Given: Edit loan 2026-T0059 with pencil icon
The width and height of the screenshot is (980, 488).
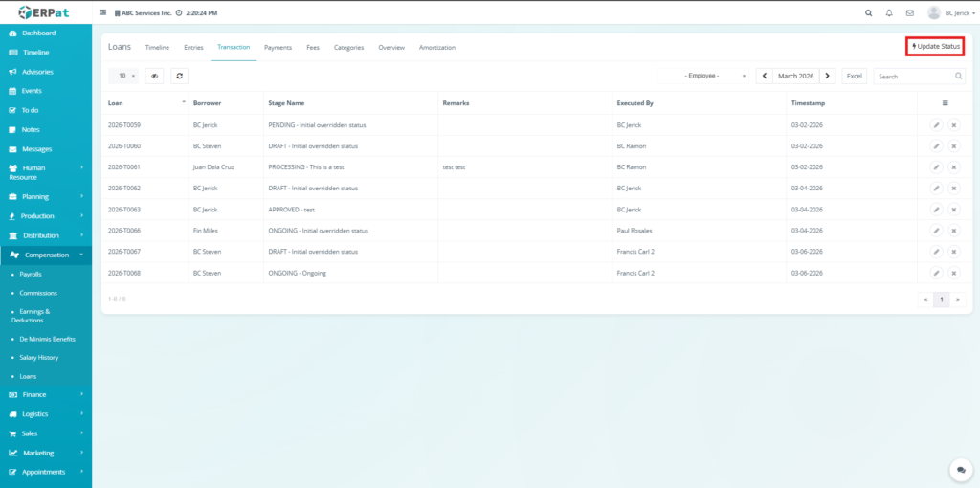Looking at the screenshot, I should pyautogui.click(x=937, y=124).
